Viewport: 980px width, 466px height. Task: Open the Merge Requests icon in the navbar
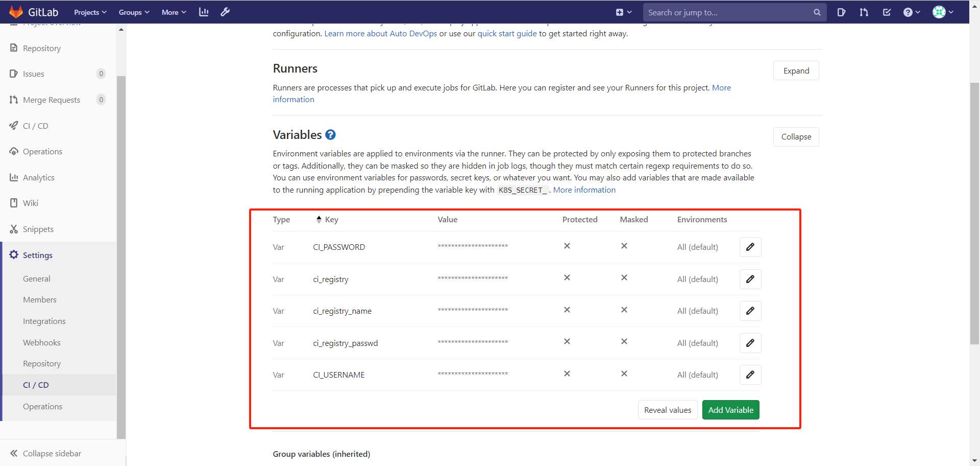coord(864,12)
